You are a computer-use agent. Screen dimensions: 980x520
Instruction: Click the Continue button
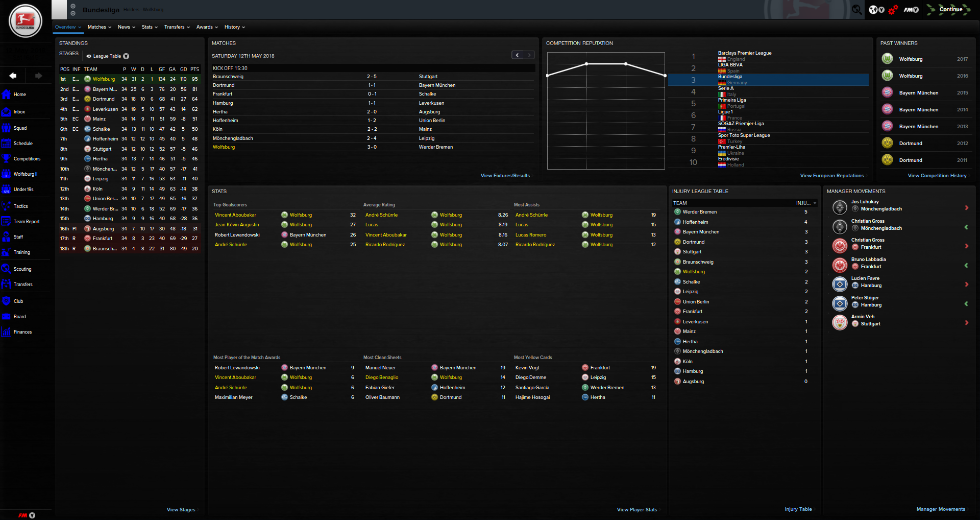(949, 9)
